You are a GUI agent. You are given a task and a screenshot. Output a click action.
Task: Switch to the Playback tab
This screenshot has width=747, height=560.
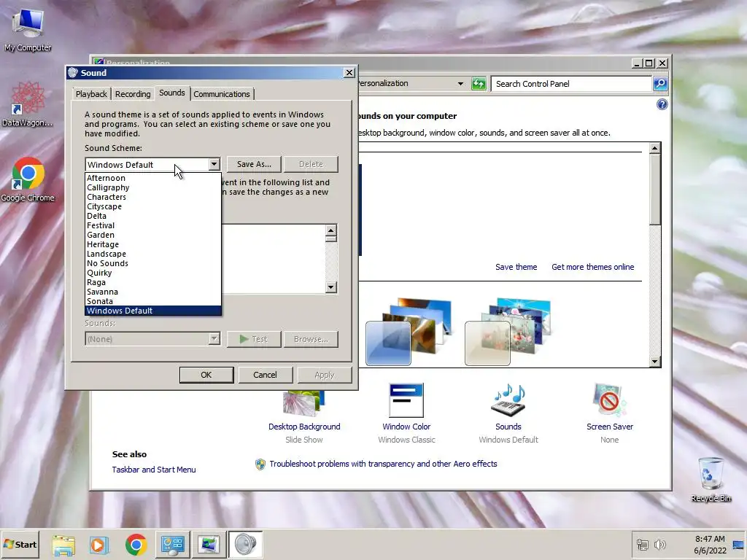tap(91, 94)
